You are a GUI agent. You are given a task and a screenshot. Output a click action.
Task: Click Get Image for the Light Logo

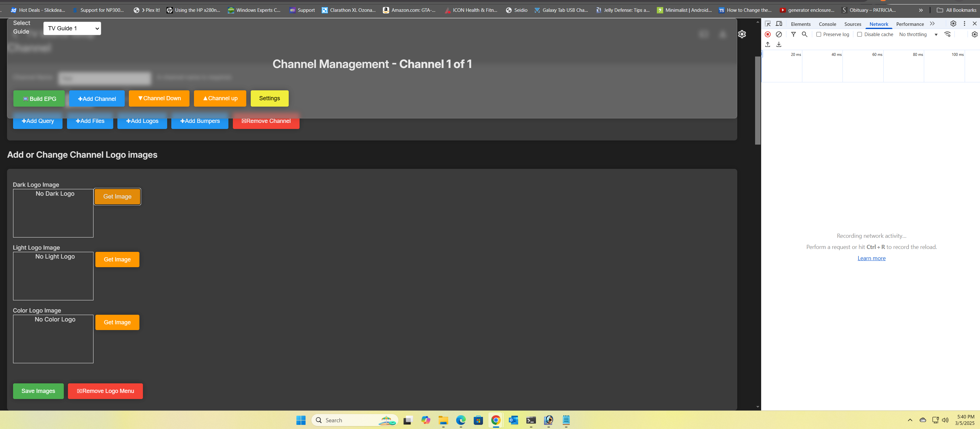(x=117, y=260)
